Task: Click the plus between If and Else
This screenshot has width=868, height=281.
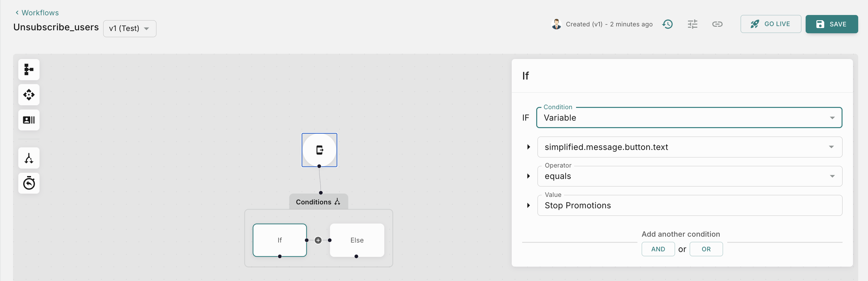Action: 318,240
